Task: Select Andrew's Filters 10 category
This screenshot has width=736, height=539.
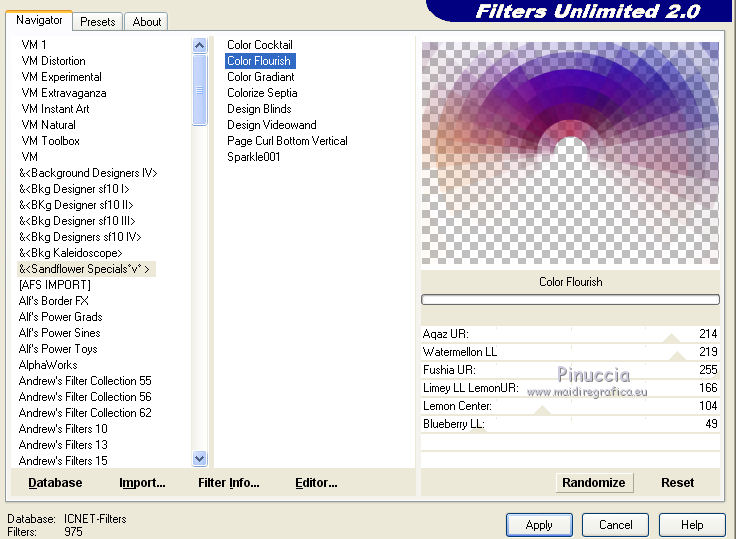Action: pos(63,428)
